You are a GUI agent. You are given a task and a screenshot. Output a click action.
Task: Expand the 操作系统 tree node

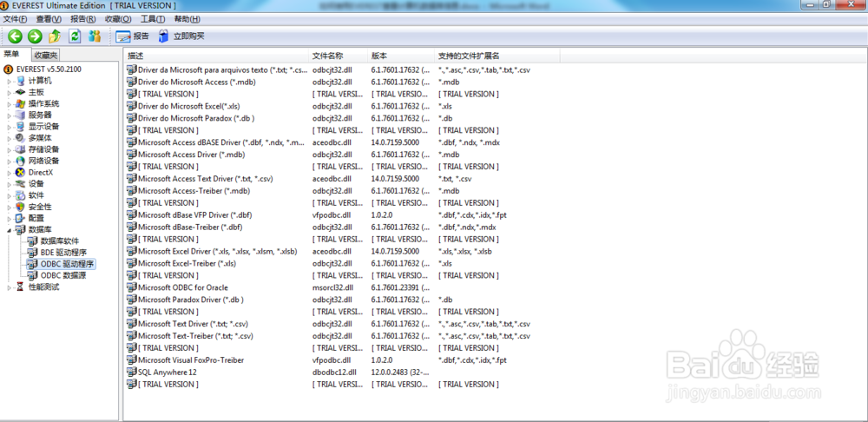coord(9,104)
